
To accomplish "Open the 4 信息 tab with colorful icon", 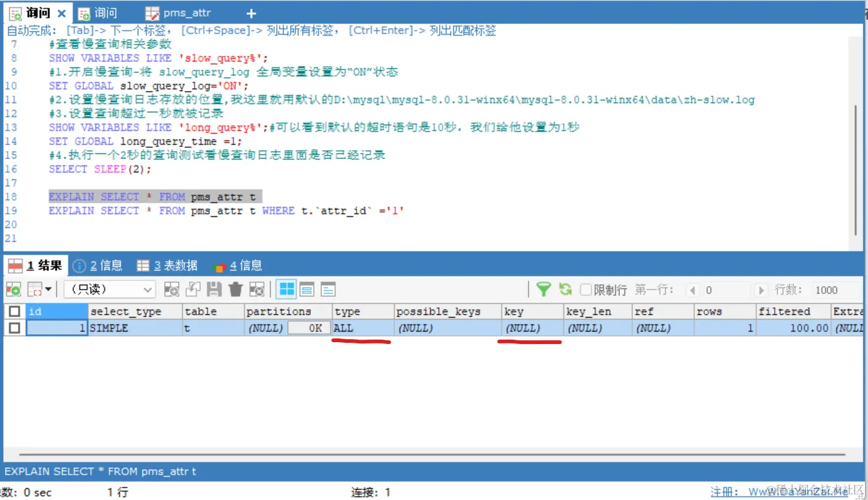I will (x=238, y=266).
